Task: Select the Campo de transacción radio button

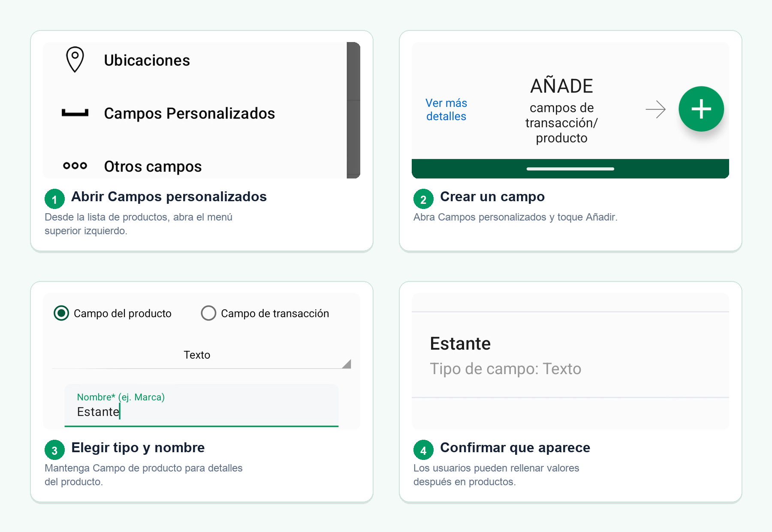Action: (208, 313)
